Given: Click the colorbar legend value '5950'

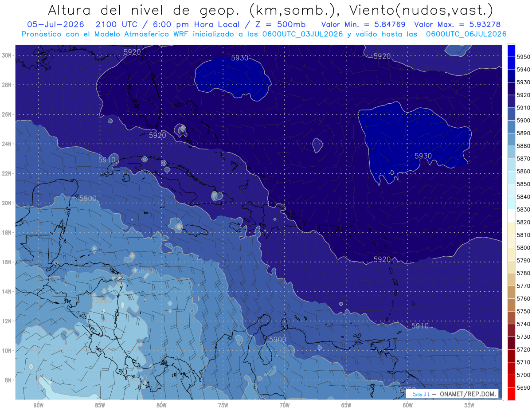Looking at the screenshot, I should coord(524,57).
